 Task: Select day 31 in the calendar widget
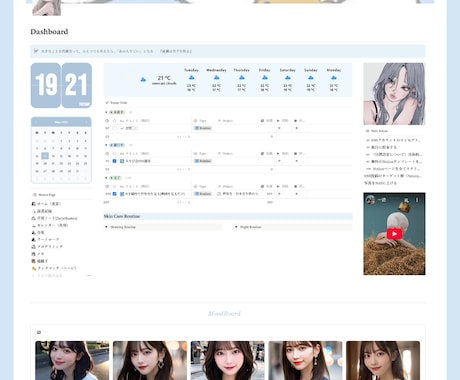(77, 171)
